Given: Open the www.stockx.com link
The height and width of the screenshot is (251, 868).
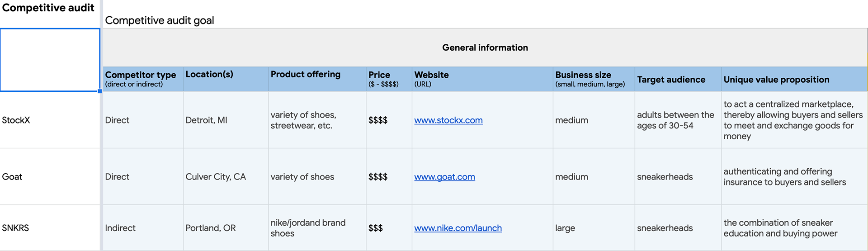Looking at the screenshot, I should tap(448, 120).
